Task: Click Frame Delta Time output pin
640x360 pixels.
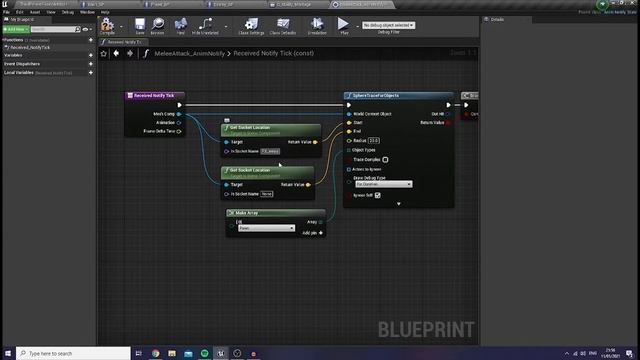Action: (x=179, y=131)
